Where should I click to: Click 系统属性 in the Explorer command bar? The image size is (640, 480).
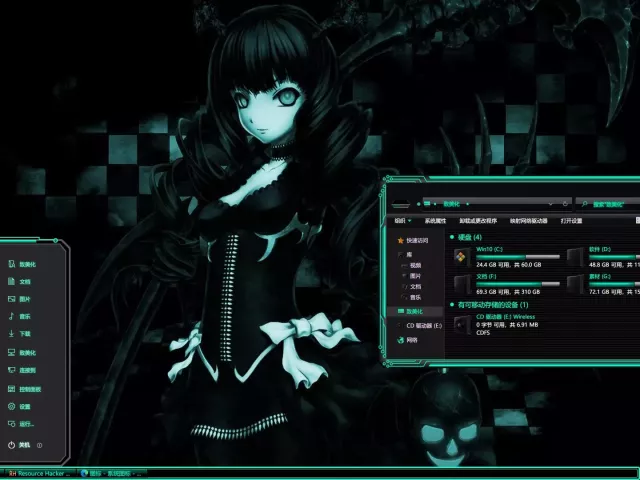coord(435,220)
